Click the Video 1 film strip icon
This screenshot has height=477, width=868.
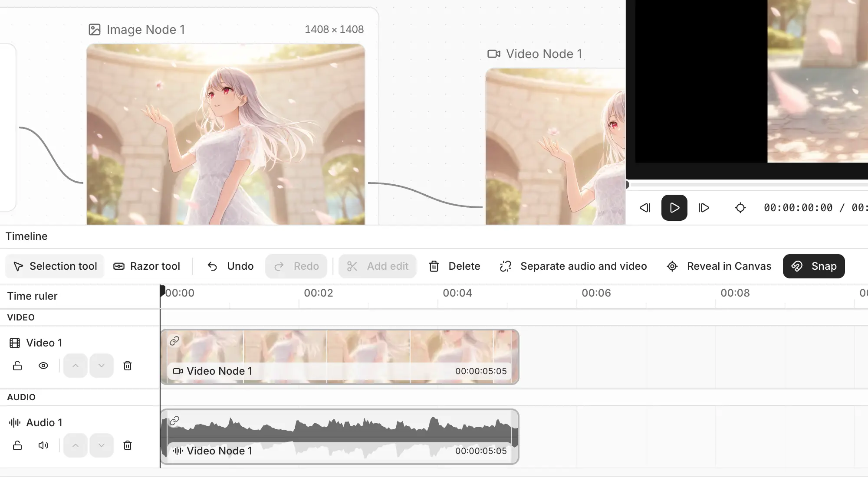[x=15, y=343]
